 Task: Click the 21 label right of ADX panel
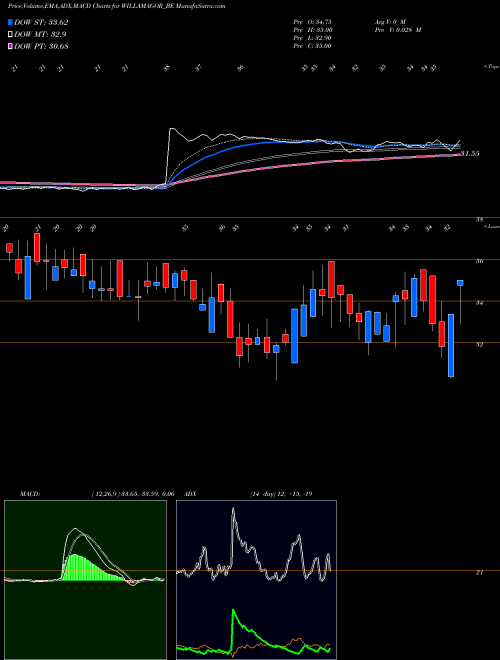[479, 573]
